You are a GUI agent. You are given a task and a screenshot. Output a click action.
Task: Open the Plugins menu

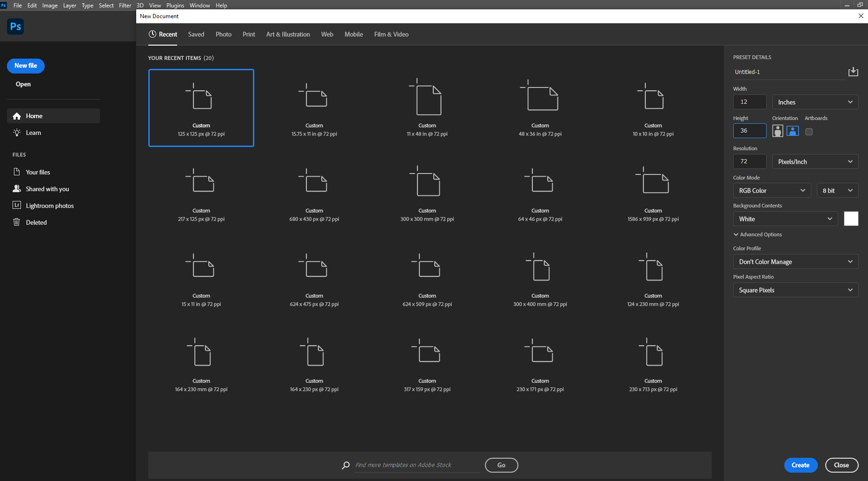coord(175,5)
